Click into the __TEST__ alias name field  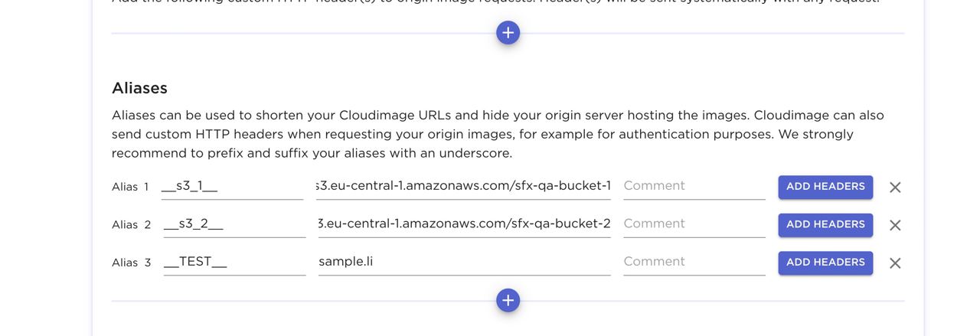pyautogui.click(x=234, y=262)
